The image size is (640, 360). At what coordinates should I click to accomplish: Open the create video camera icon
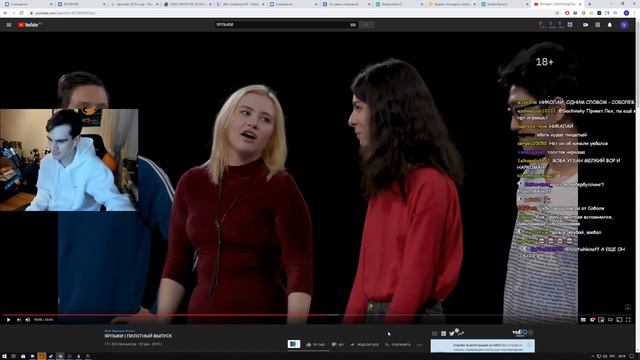click(x=585, y=25)
